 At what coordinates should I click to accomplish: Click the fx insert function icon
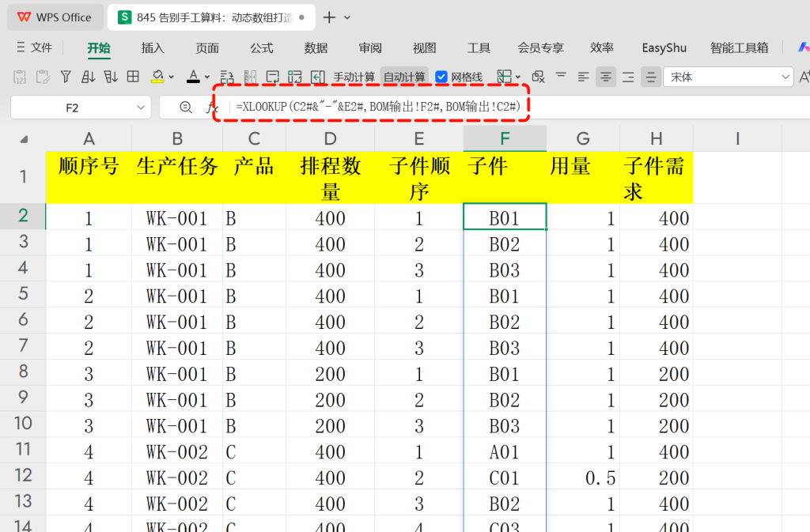212,108
